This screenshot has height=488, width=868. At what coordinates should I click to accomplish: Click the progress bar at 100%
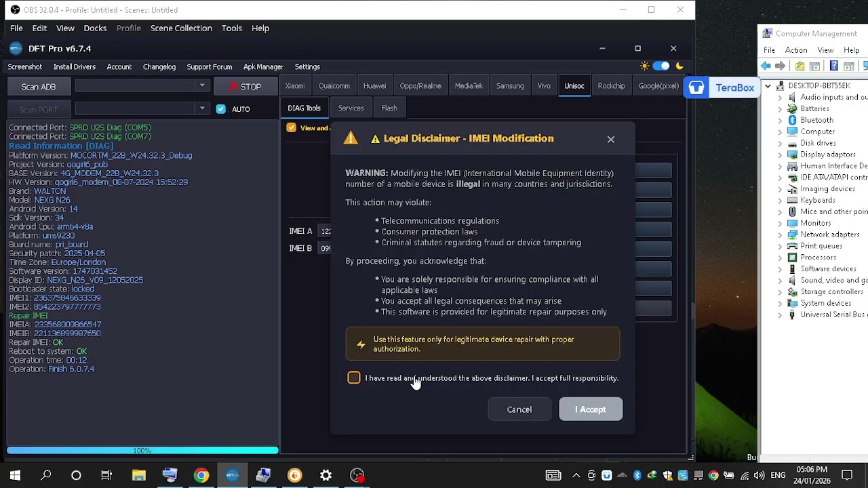point(142,450)
